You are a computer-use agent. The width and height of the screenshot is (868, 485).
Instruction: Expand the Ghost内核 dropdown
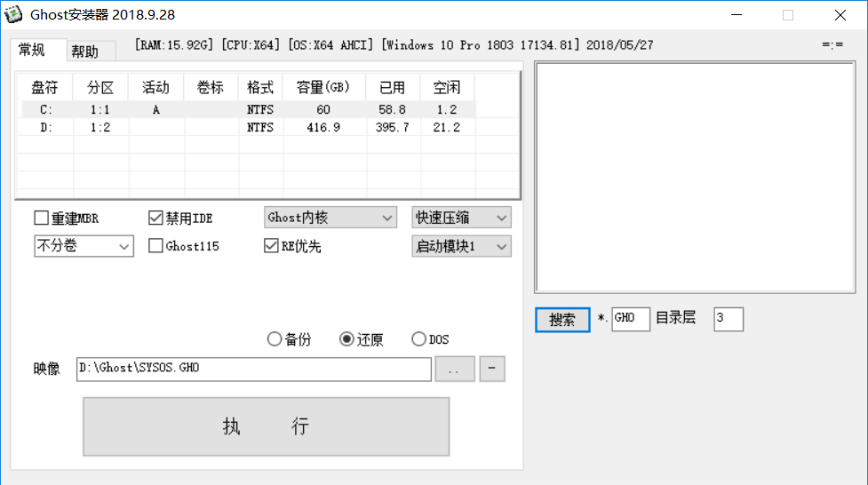[x=330, y=218]
